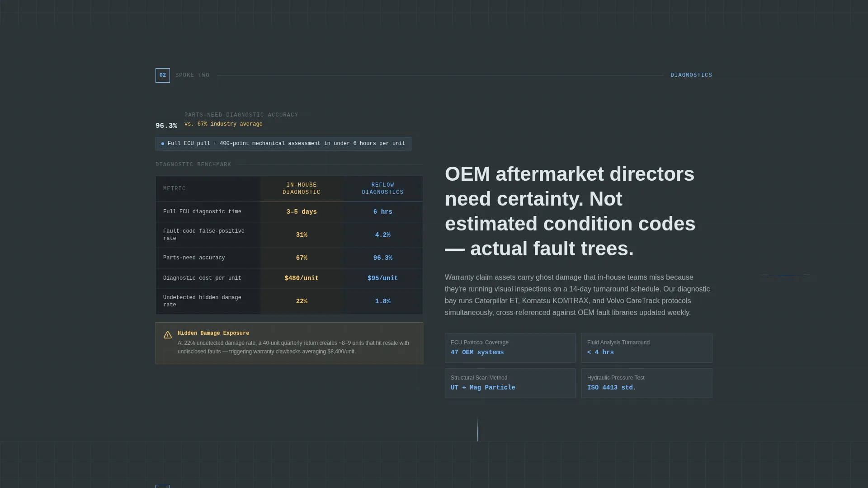Click the 02 section number badge
868x488 pixels.
163,75
